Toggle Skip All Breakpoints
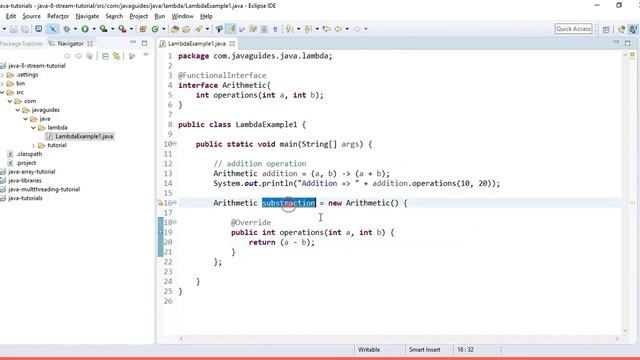 (x=53, y=29)
